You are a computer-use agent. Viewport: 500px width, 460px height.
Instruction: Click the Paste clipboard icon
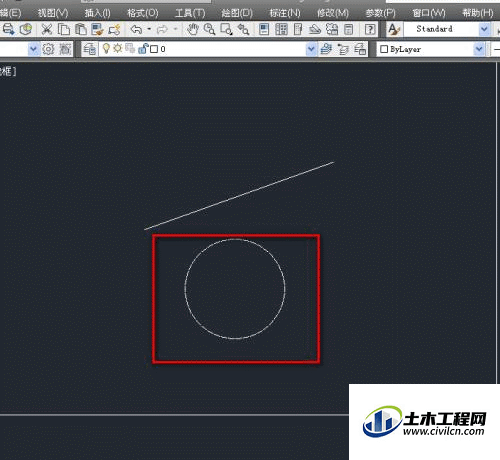(81, 30)
